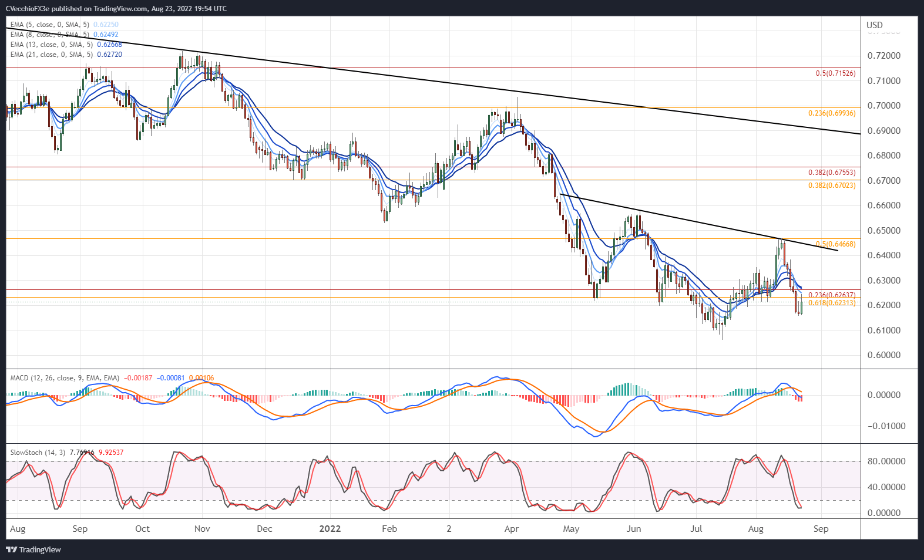This screenshot has width=924, height=560.
Task: Click the Apr label on time axis
Action: (512, 529)
